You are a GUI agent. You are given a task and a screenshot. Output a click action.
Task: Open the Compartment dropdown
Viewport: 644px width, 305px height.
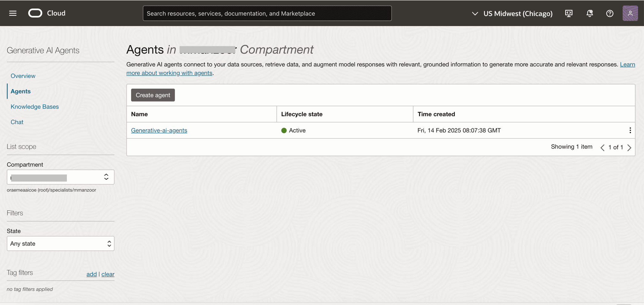pyautogui.click(x=60, y=177)
